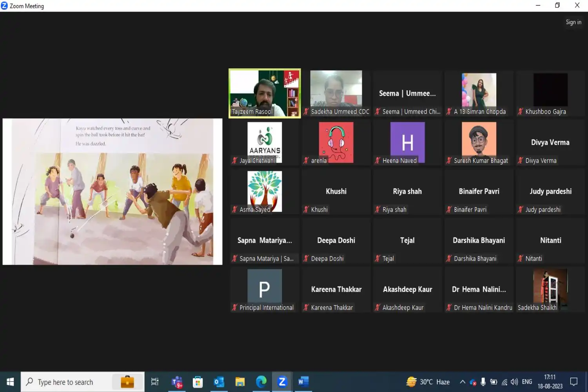Open Word from the taskbar
The width and height of the screenshot is (588, 392).
point(303,382)
